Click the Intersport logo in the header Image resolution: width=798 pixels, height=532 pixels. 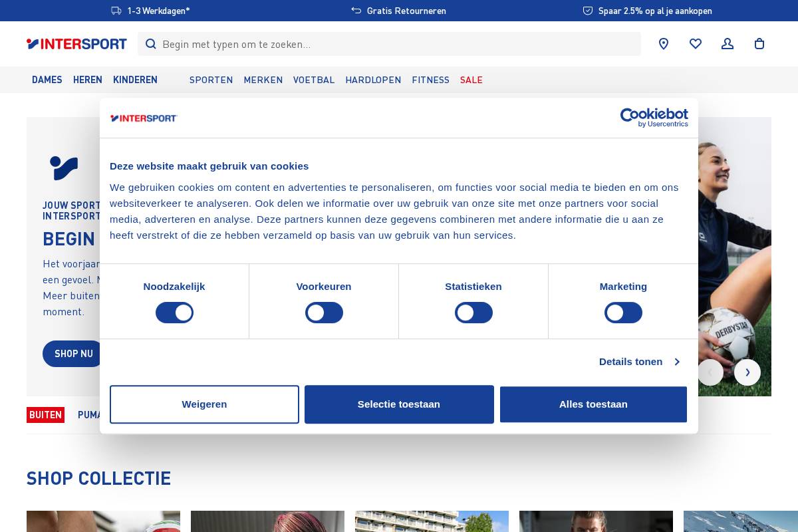tap(76, 44)
